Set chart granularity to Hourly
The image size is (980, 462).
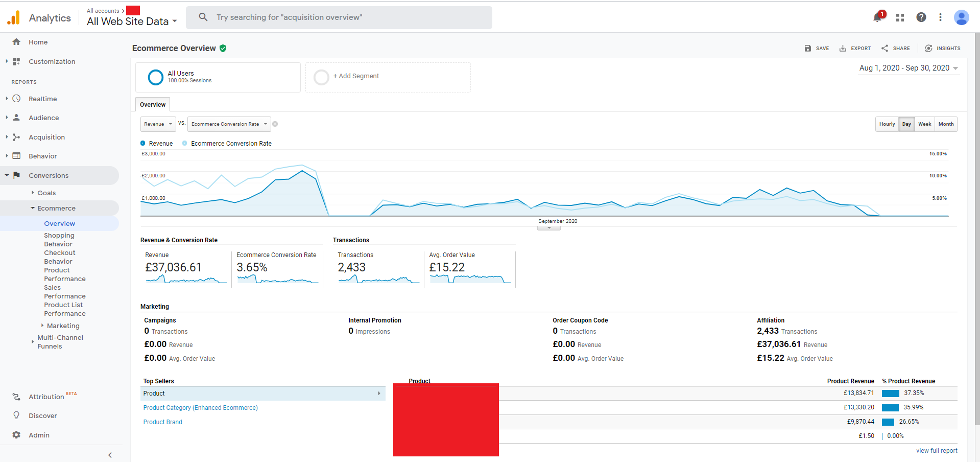(887, 124)
